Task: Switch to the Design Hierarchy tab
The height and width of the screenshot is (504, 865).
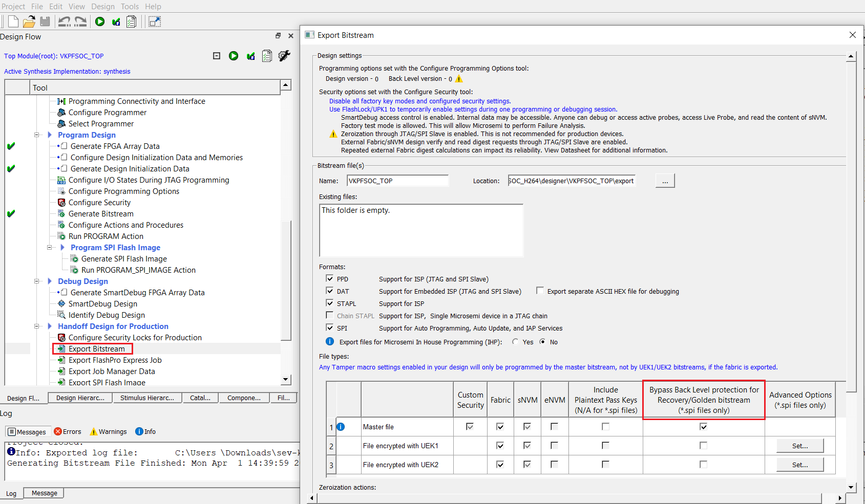Action: pyautogui.click(x=80, y=398)
